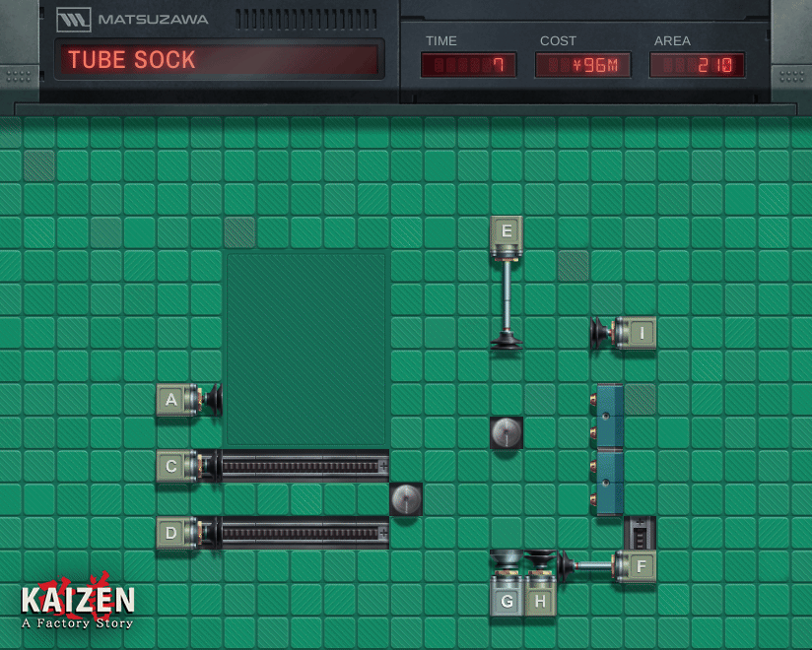Click the suction cup at E's arm end
Screen dimensions: 812x650
click(x=507, y=341)
